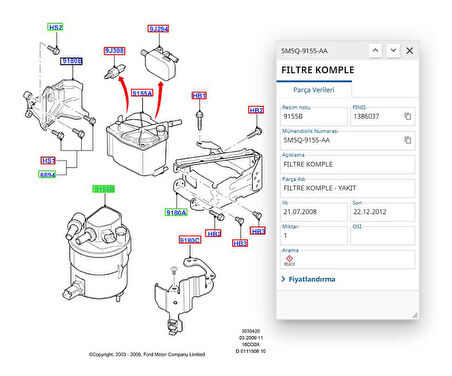452x376 pixels.
Task: Expand the Fiyatlandırma section
Action: click(x=308, y=279)
